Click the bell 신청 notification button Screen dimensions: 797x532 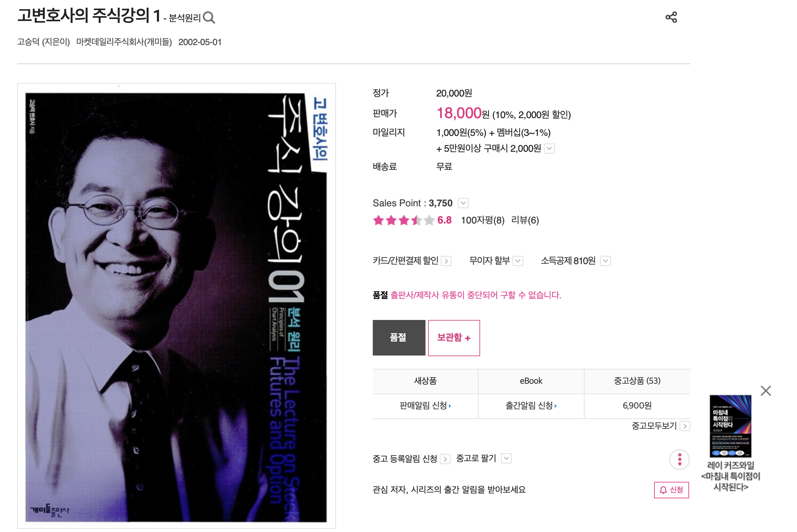671,489
